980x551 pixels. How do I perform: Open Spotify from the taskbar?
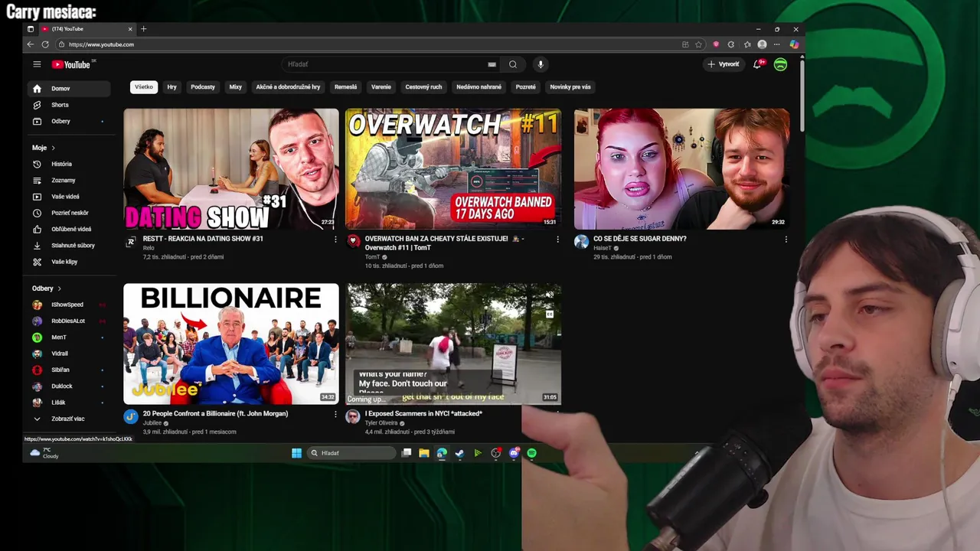click(531, 453)
